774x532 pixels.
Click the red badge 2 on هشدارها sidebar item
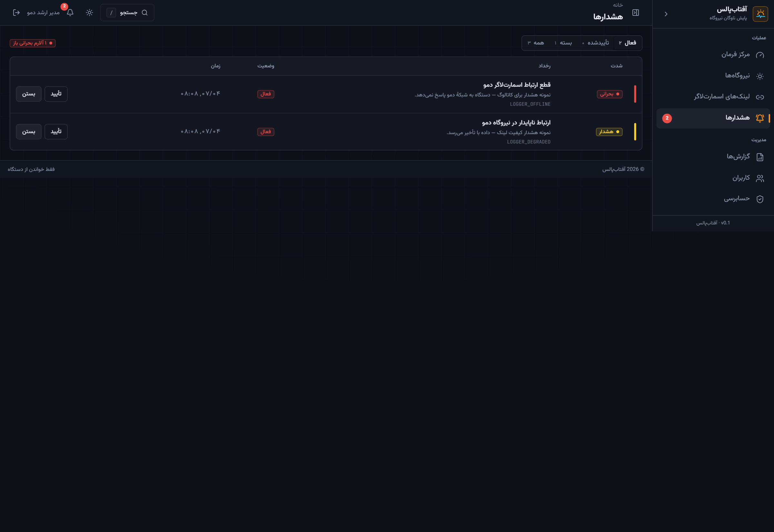point(667,118)
